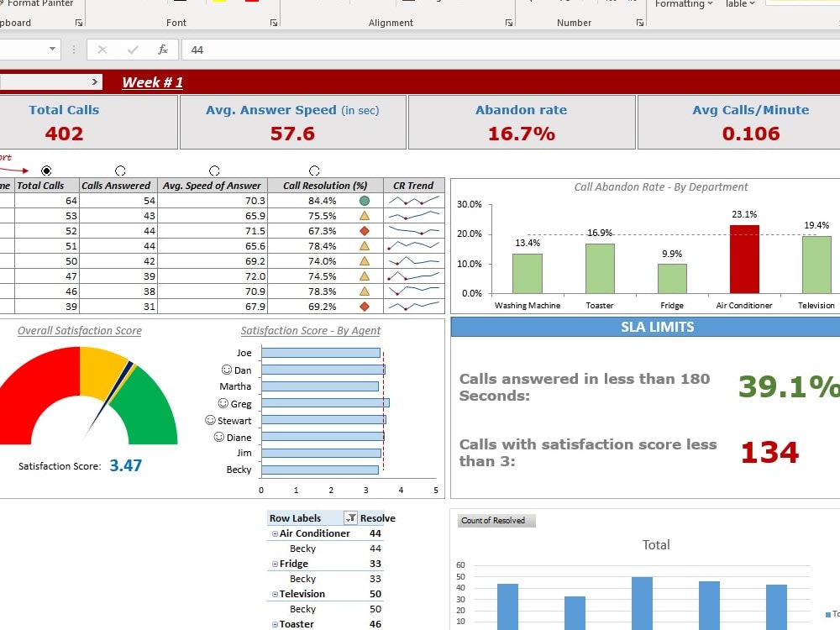The image size is (840, 630).
Task: Click the smiley icon next to Diane
Action: point(218,437)
